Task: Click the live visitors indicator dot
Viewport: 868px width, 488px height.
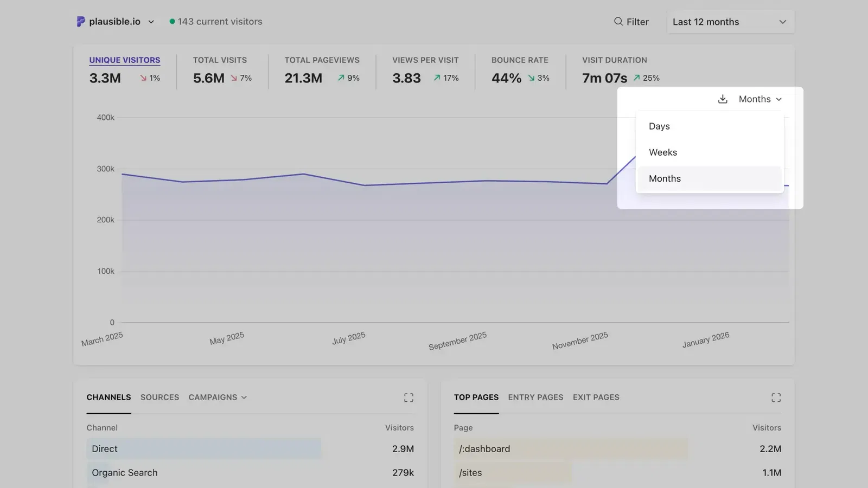Action: pos(173,21)
